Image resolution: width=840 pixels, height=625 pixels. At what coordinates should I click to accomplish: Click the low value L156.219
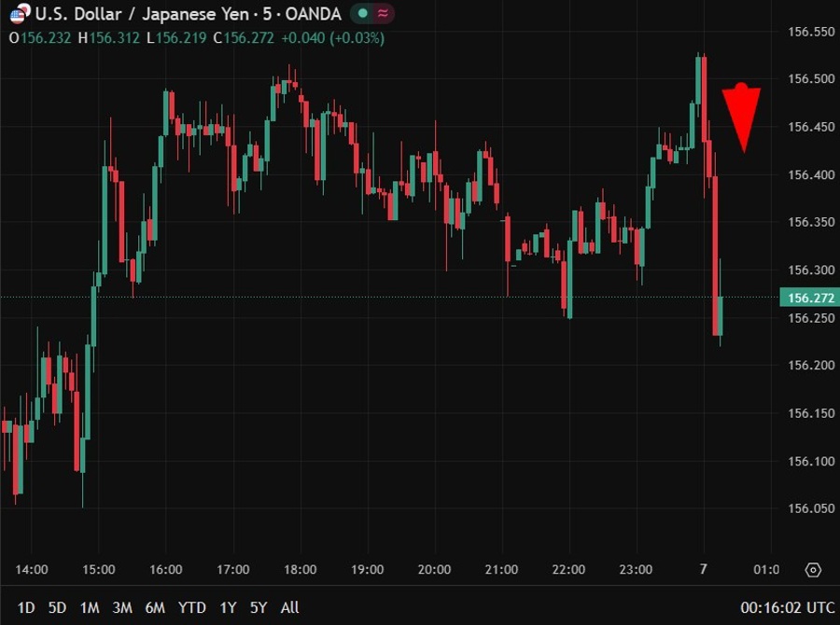(176, 38)
